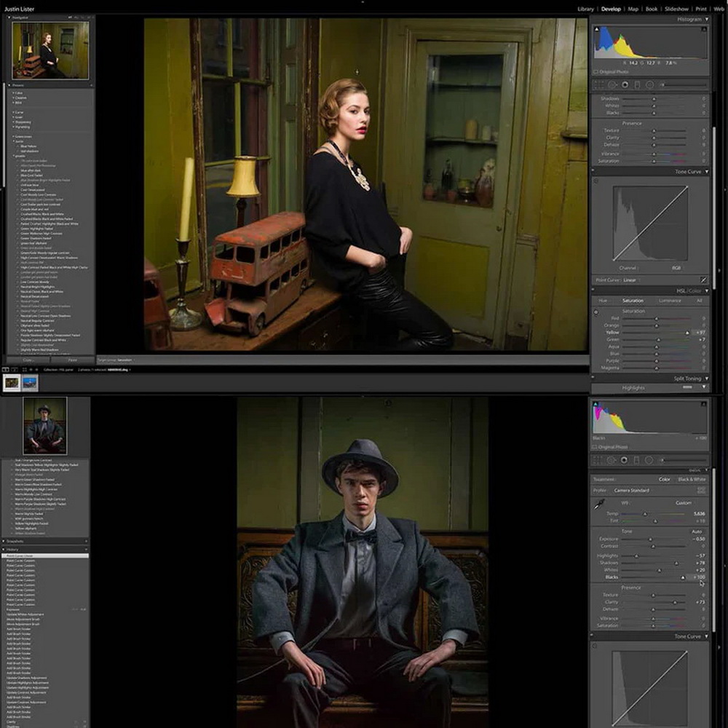The height and width of the screenshot is (728, 728).
Task: Open the WB Custom preset dropdown
Action: point(684,503)
